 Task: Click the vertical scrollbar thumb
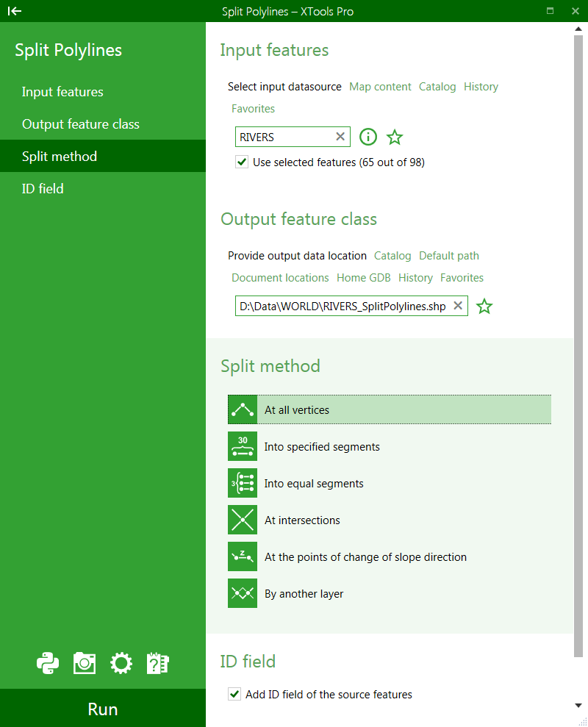pos(578,346)
